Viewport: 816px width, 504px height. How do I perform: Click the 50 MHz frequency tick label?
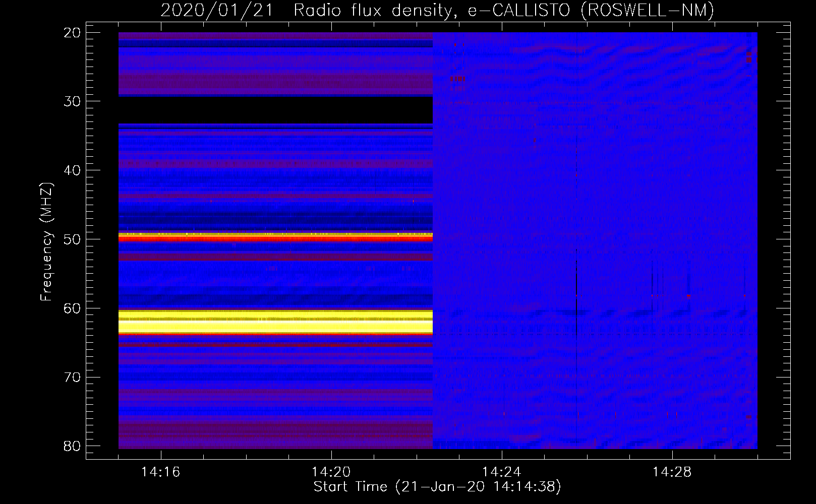pyautogui.click(x=73, y=239)
